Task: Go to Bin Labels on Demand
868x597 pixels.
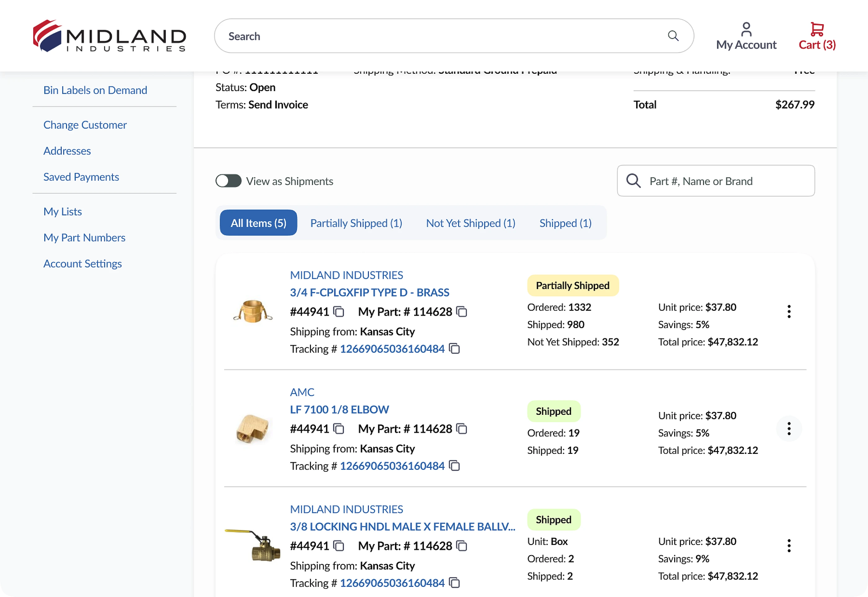Action: tap(95, 90)
